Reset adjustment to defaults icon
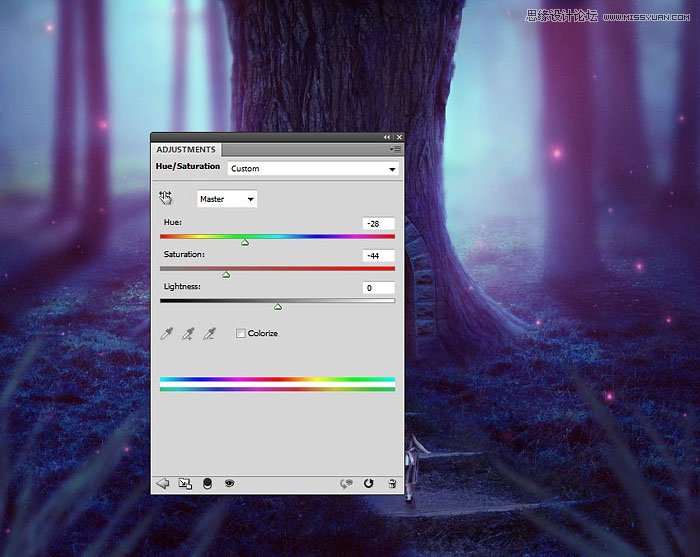 [x=369, y=483]
